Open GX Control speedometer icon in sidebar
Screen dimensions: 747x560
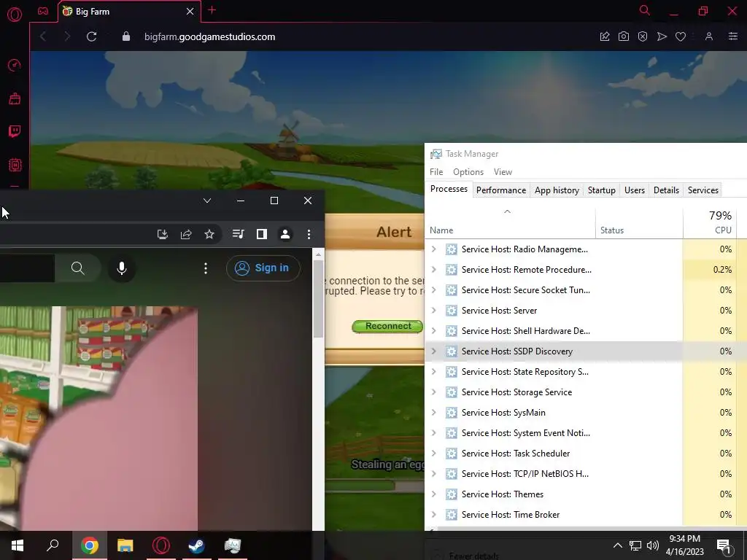pyautogui.click(x=15, y=65)
